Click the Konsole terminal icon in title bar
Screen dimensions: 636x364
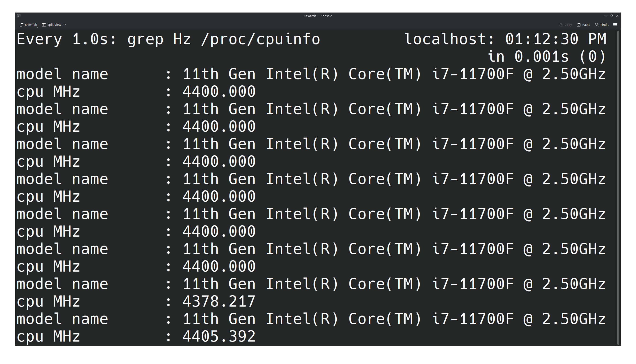[18, 16]
